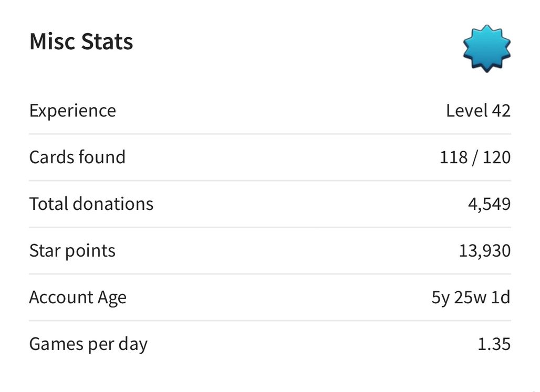Click the word Stats in the title
The image size is (540, 392).
[107, 41]
